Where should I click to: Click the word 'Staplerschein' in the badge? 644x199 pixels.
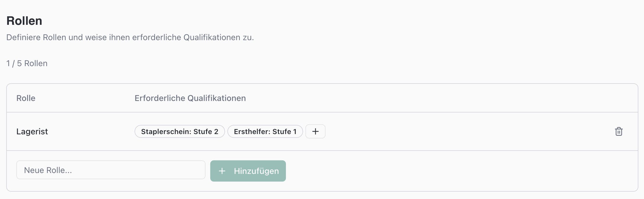click(166, 131)
